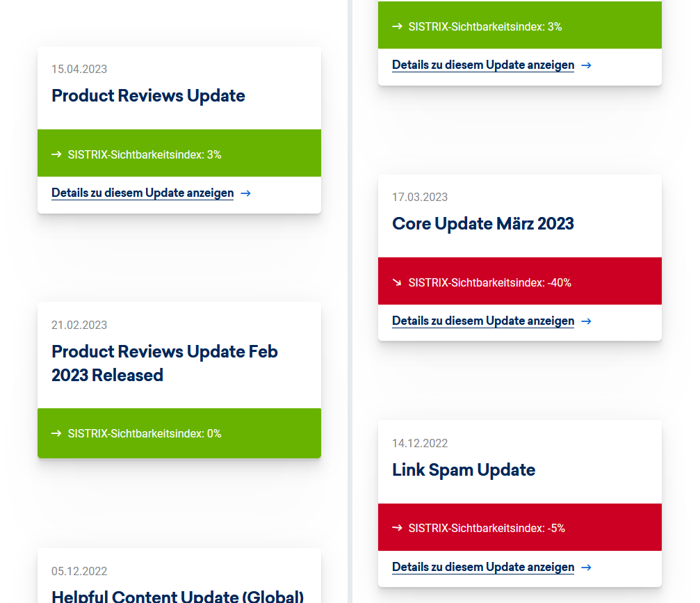Click the red Sichtbarkeitsindex -40% text

point(489,282)
